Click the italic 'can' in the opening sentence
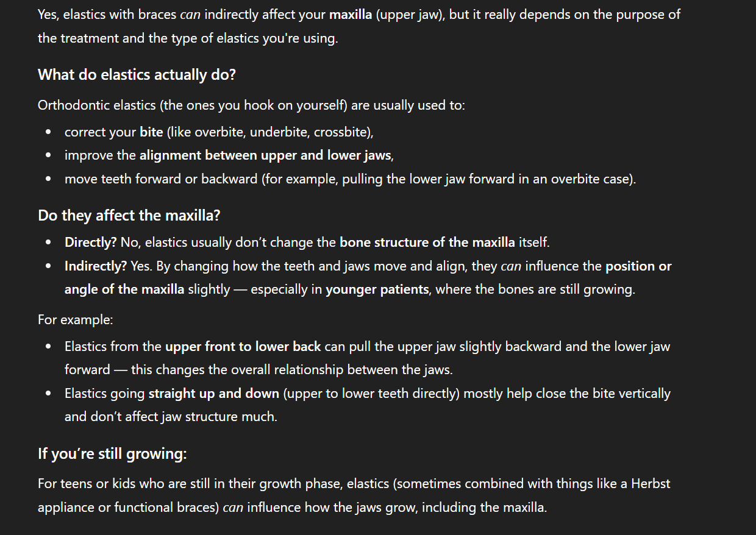Viewport: 756px width, 535px height. 190,14
